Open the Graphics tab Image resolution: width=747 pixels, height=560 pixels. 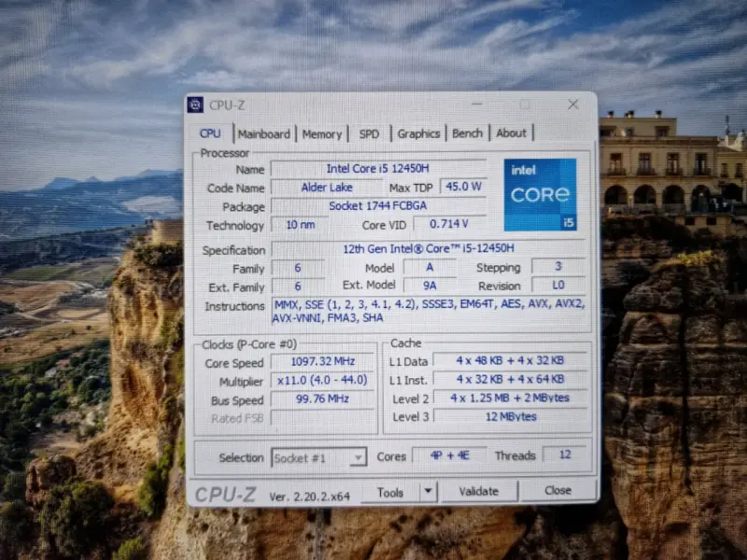418,133
